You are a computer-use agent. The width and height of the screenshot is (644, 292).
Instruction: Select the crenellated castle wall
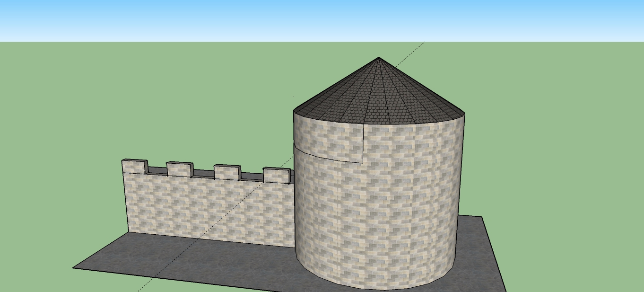tap(203, 208)
